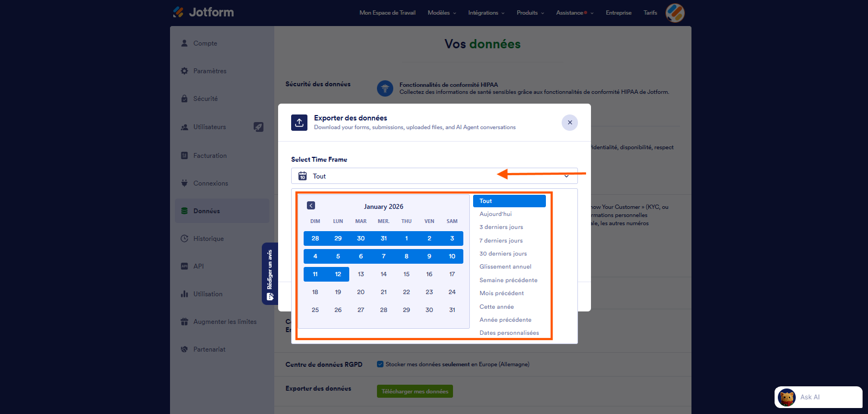Click the Données database icon
The image size is (868, 414).
184,211
